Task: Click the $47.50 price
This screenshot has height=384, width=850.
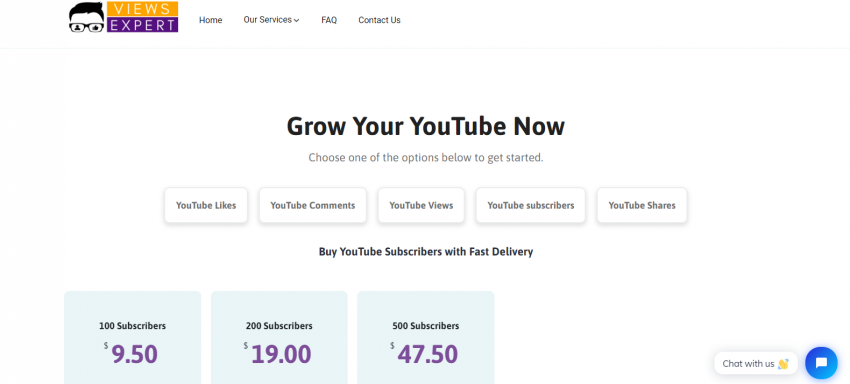Action: [424, 354]
